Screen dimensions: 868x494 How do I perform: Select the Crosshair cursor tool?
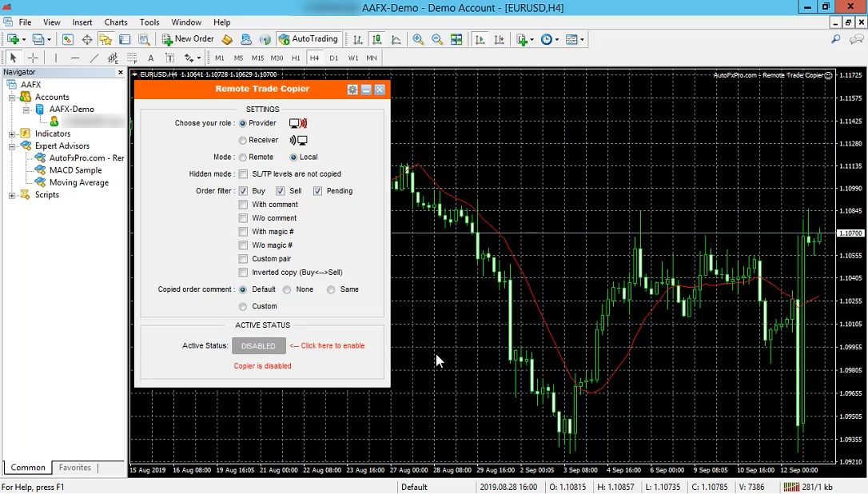(33, 58)
